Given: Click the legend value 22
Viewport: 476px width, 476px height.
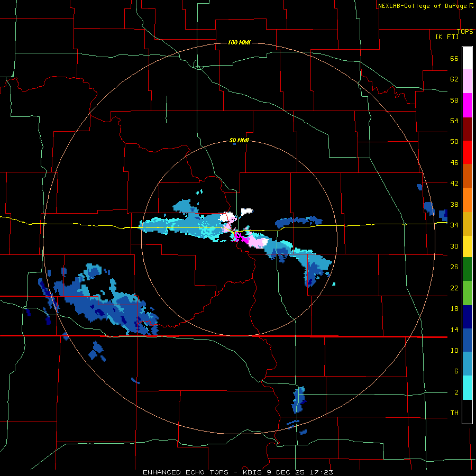Looking at the screenshot, I should point(454,288).
